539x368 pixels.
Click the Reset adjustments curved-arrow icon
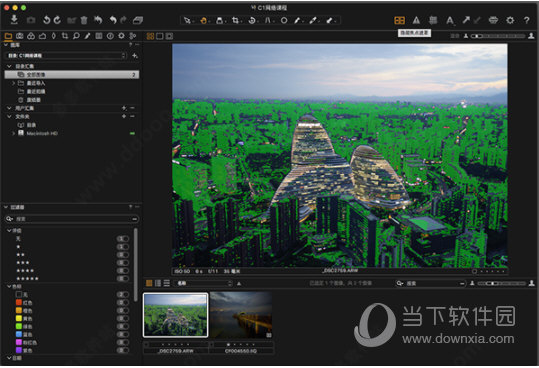(x=98, y=20)
